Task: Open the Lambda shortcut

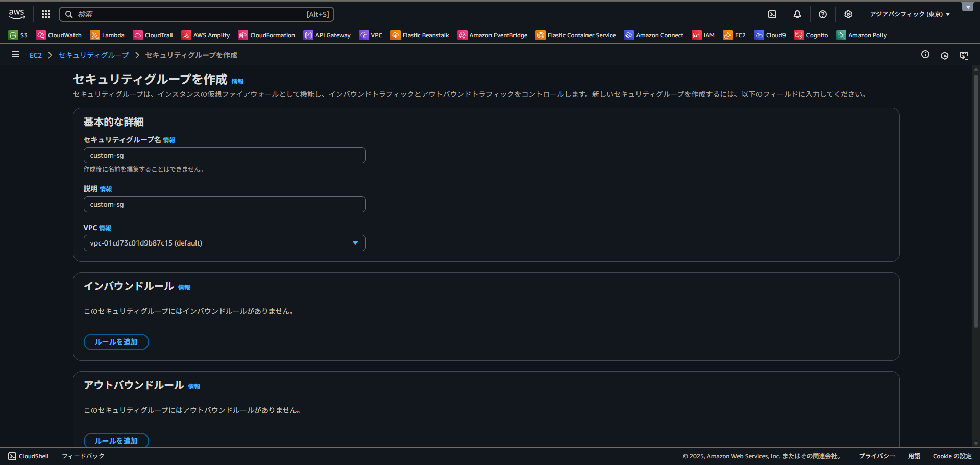Action: [x=107, y=35]
